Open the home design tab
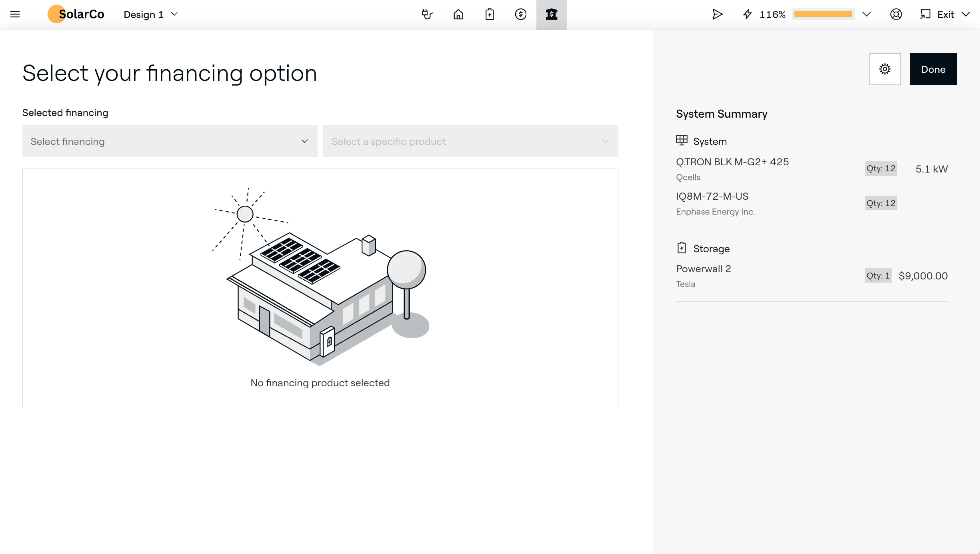The image size is (980, 554). [458, 14]
